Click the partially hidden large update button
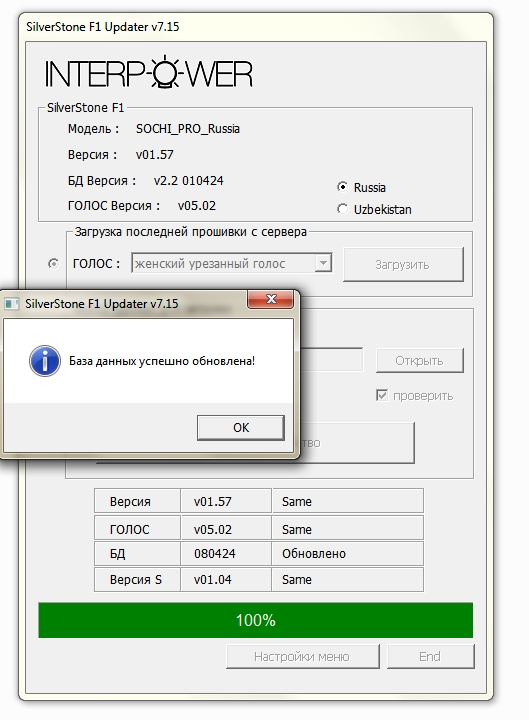Image resolution: width=529 pixels, height=720 pixels. (x=357, y=443)
